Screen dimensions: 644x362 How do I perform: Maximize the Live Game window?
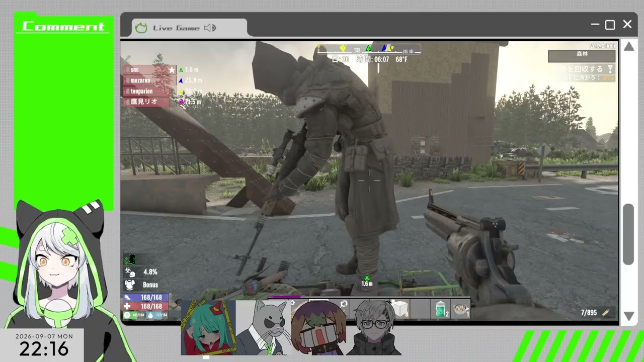pyautogui.click(x=610, y=25)
